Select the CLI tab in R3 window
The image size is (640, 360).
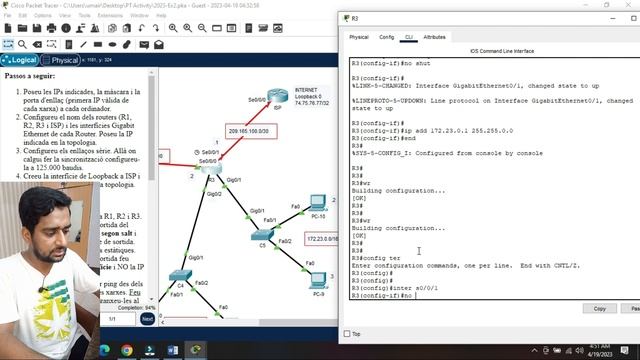coord(409,37)
